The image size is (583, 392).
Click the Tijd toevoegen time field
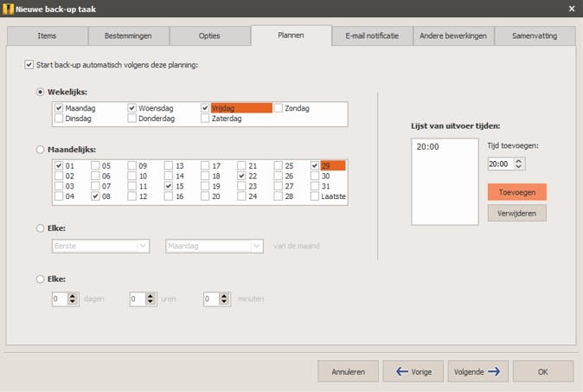pos(501,164)
